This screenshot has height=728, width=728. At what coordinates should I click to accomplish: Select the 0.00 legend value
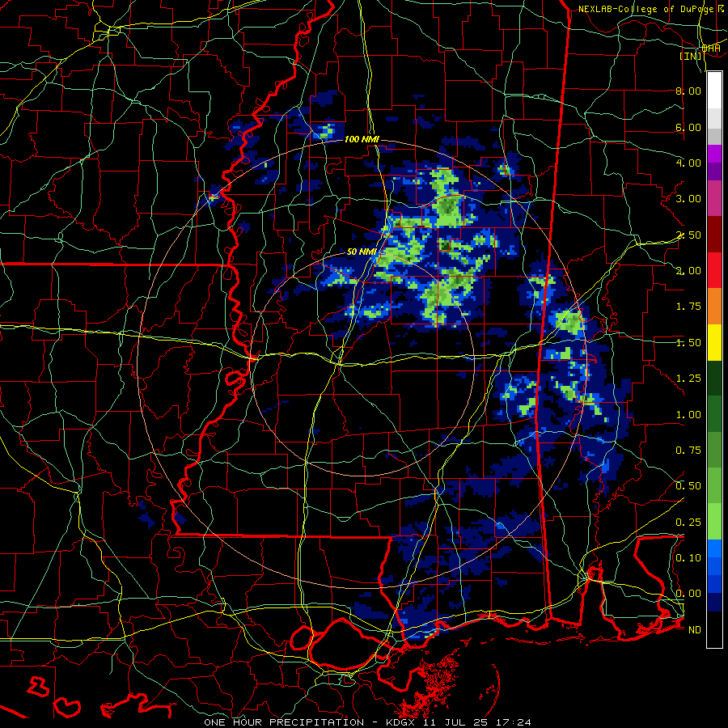pyautogui.click(x=688, y=594)
